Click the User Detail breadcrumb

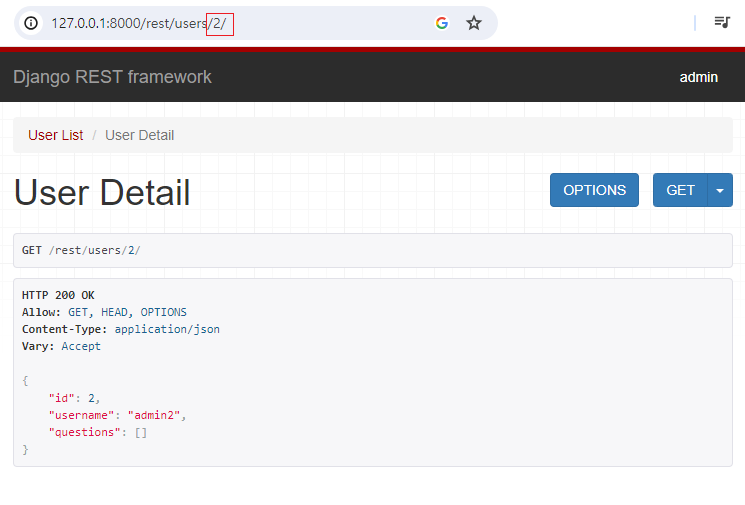139,135
